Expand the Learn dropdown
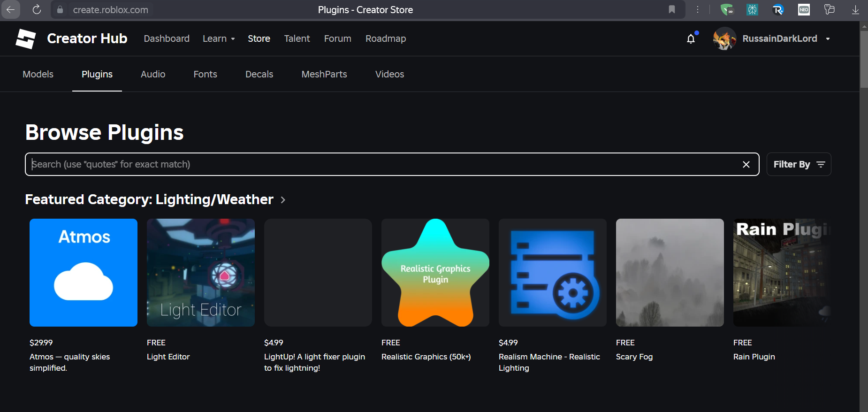Image resolution: width=868 pixels, height=412 pixels. 219,38
